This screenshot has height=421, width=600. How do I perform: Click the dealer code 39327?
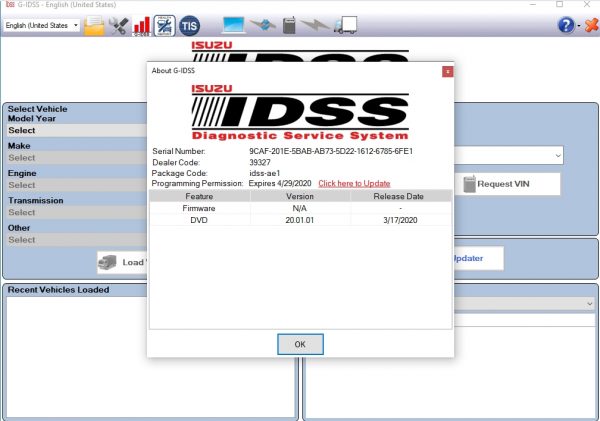(260, 162)
